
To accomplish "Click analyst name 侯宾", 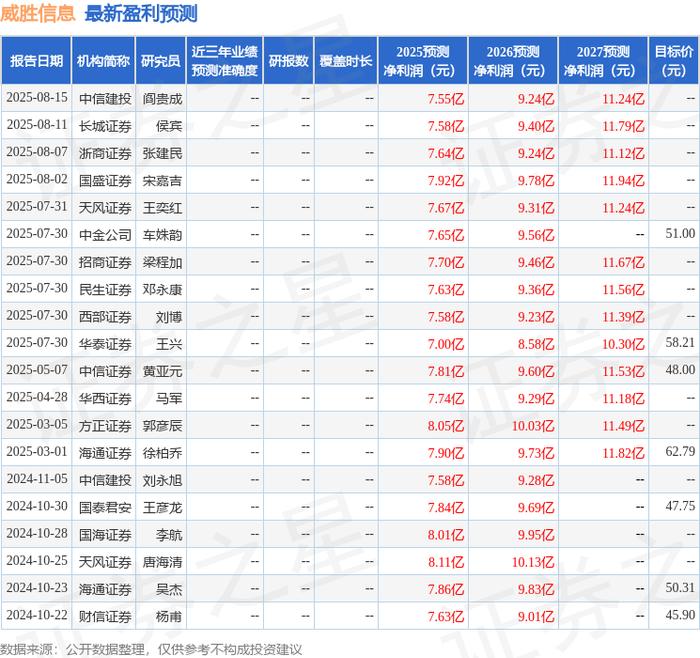I will pos(169,126).
